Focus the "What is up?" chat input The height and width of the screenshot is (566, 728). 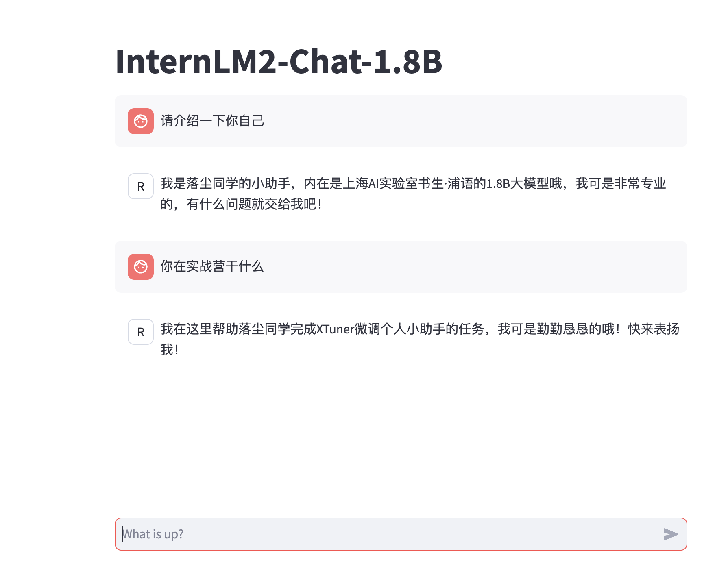coord(386,534)
